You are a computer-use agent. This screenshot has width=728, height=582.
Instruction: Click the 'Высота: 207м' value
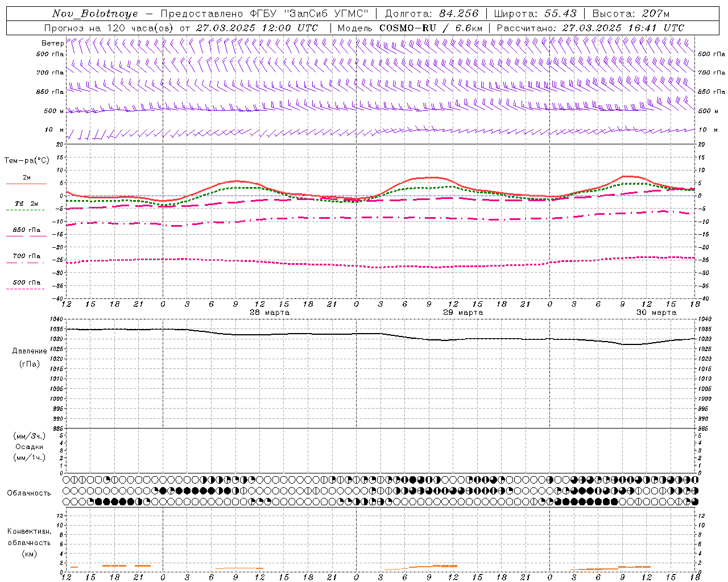coord(631,14)
